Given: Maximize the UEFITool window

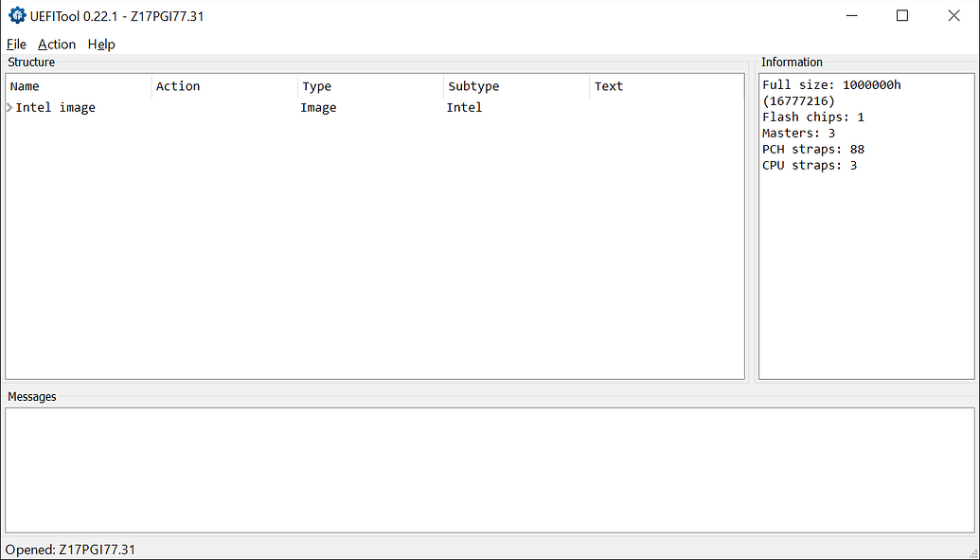Looking at the screenshot, I should tap(902, 15).
